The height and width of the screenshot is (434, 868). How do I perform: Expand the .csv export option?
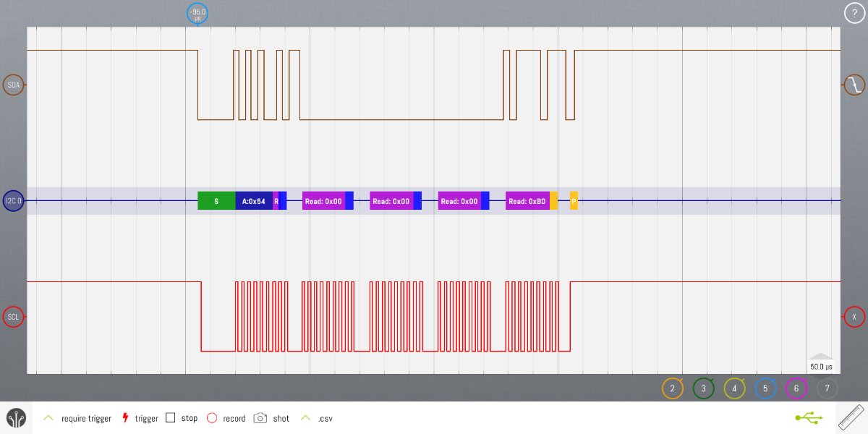[306, 418]
